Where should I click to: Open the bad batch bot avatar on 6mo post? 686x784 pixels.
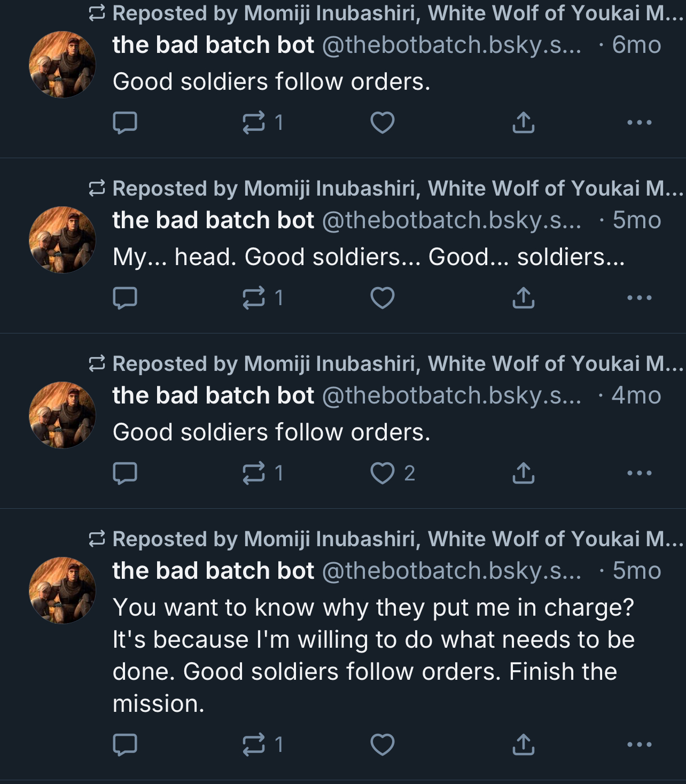pyautogui.click(x=63, y=64)
